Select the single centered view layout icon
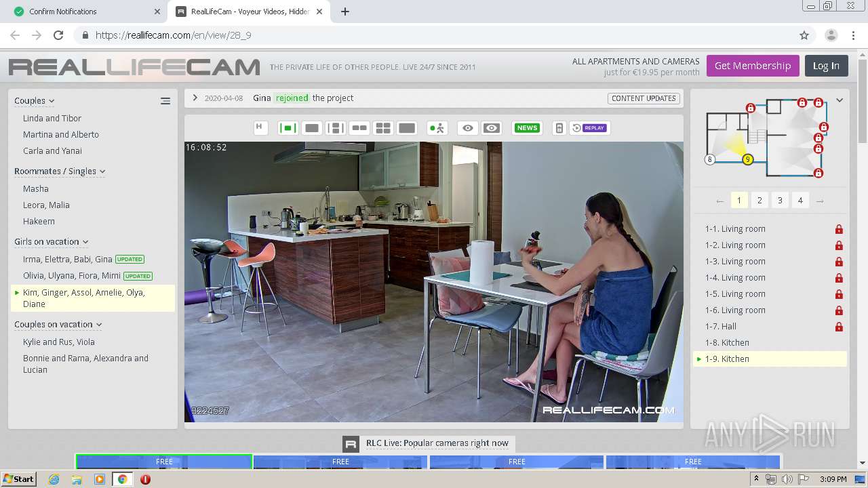This screenshot has width=868, height=488. click(288, 127)
